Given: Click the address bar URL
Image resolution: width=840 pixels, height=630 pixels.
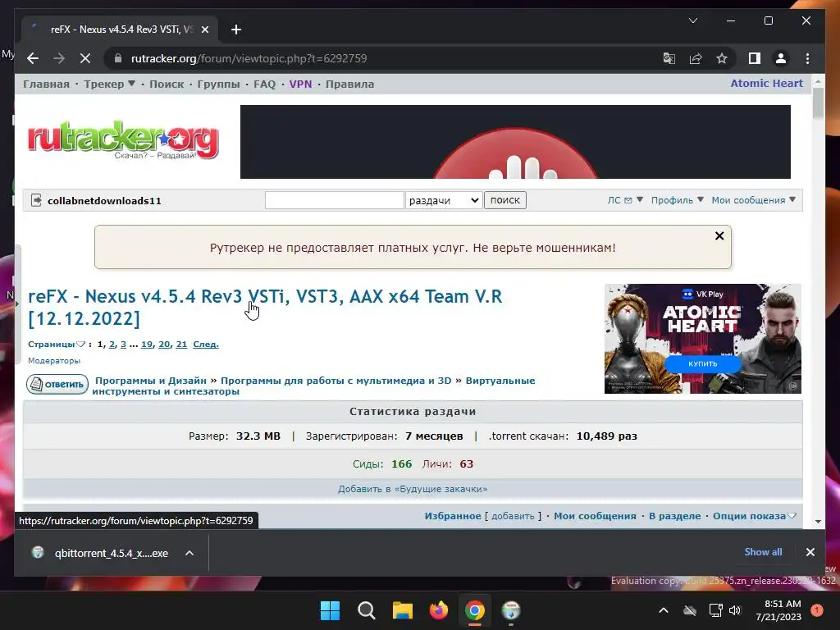Looking at the screenshot, I should pos(249,58).
